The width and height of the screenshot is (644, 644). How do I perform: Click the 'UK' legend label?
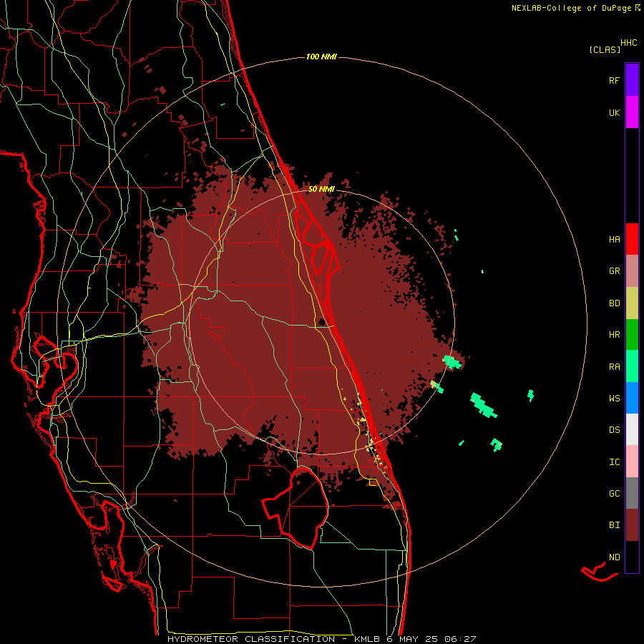pyautogui.click(x=614, y=113)
